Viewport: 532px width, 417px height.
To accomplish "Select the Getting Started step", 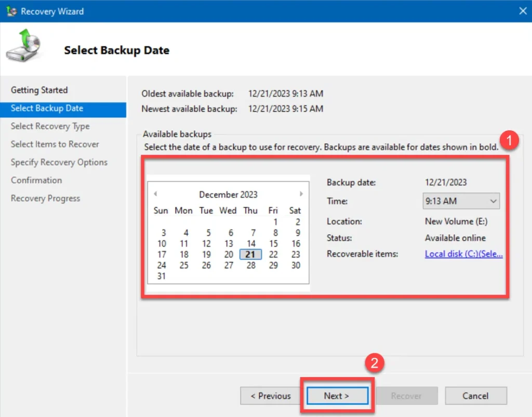I will (x=39, y=90).
